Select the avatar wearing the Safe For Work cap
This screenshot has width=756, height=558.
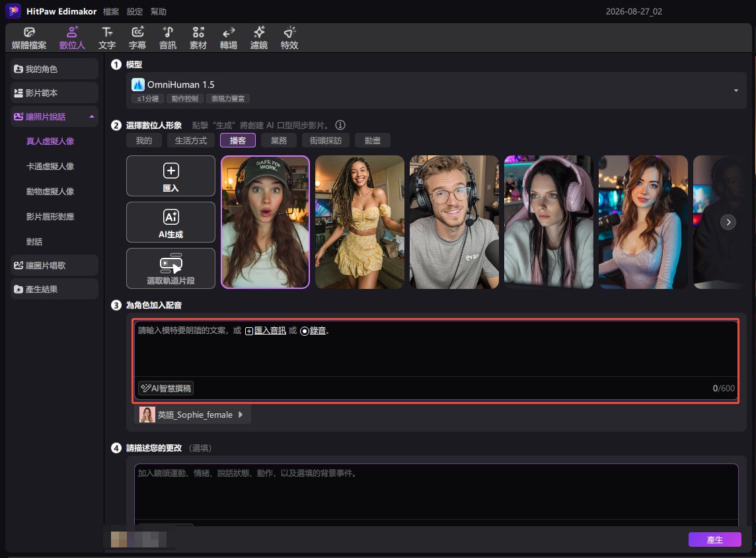(x=265, y=222)
